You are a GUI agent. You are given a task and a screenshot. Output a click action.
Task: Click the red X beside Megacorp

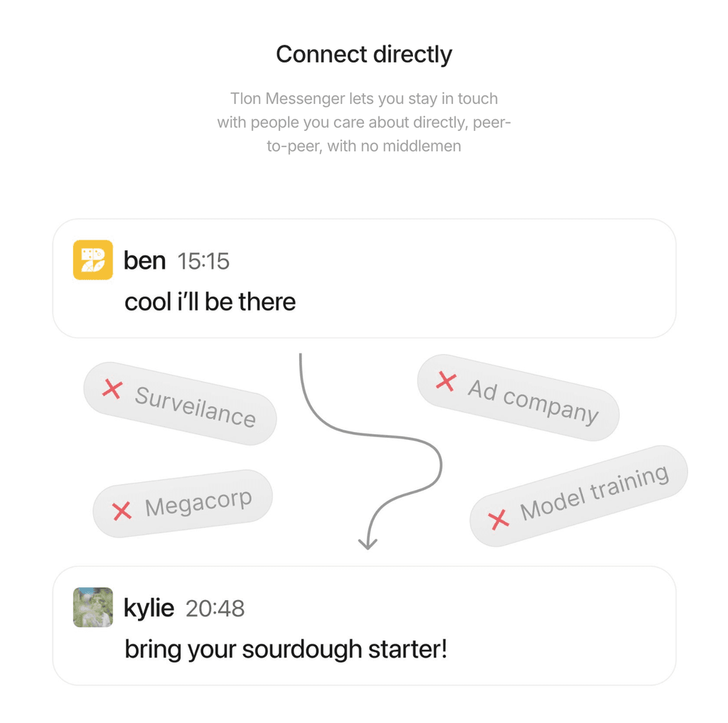click(122, 510)
